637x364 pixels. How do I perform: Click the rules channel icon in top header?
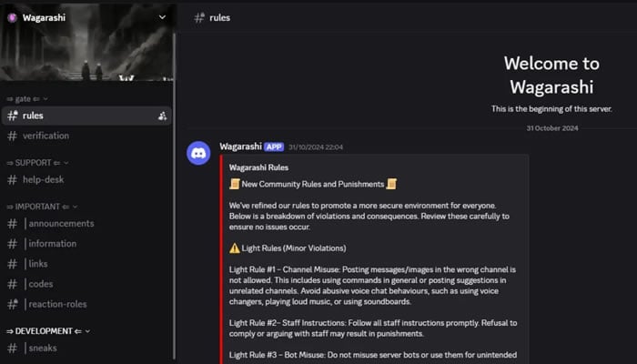(199, 17)
